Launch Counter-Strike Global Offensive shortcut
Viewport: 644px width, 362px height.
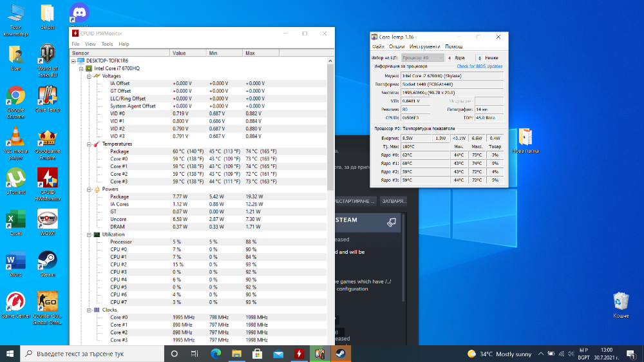point(47,308)
